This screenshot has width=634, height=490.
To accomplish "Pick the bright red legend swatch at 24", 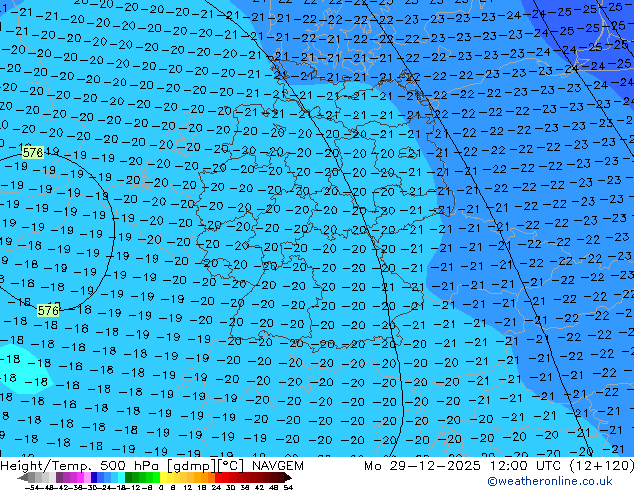I will tap(218, 477).
